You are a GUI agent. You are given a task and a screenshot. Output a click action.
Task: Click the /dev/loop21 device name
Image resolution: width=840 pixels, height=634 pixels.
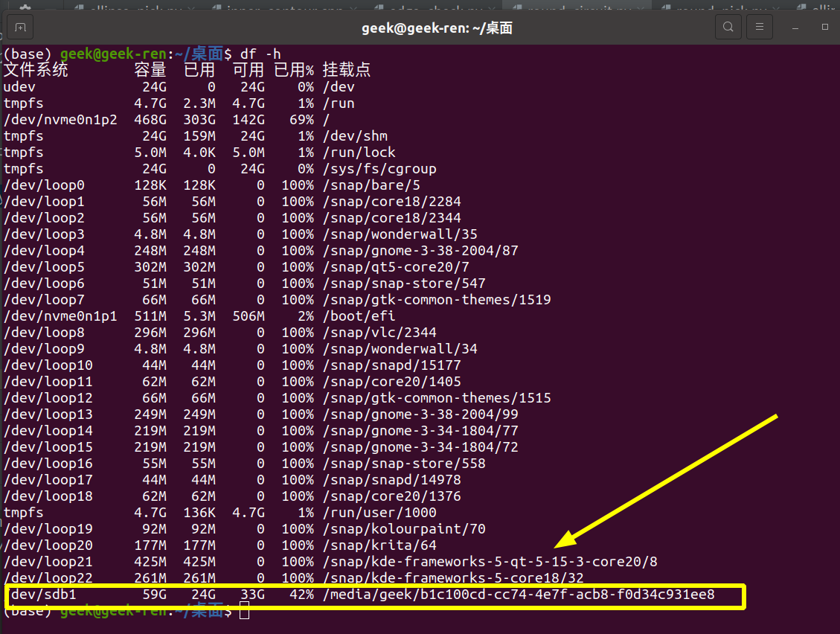(x=48, y=562)
